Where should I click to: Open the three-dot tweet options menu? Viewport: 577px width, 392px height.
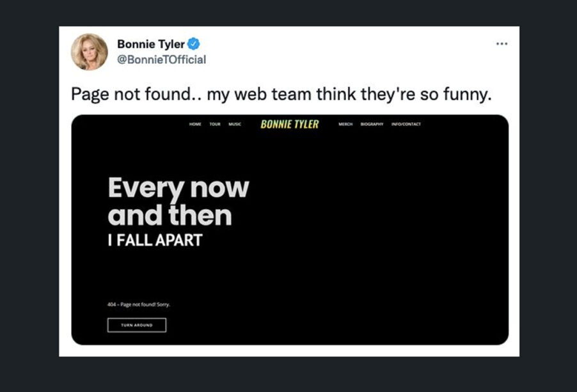click(502, 43)
